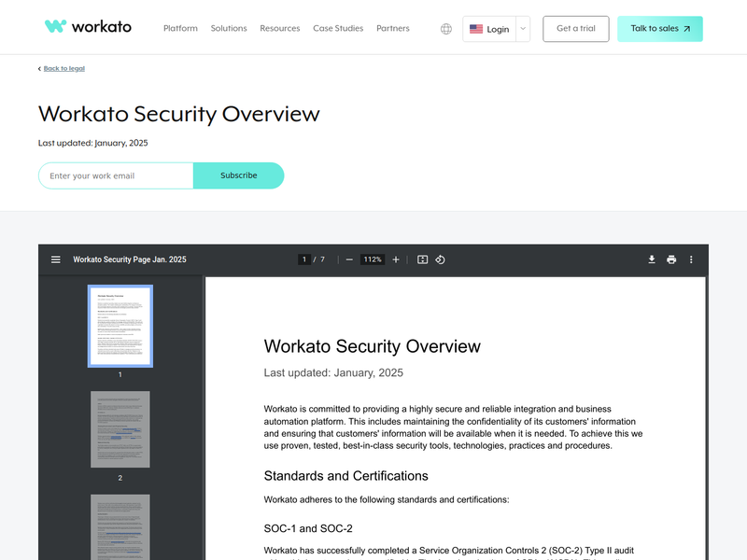Open the Solutions menu
The height and width of the screenshot is (560, 747).
click(229, 29)
